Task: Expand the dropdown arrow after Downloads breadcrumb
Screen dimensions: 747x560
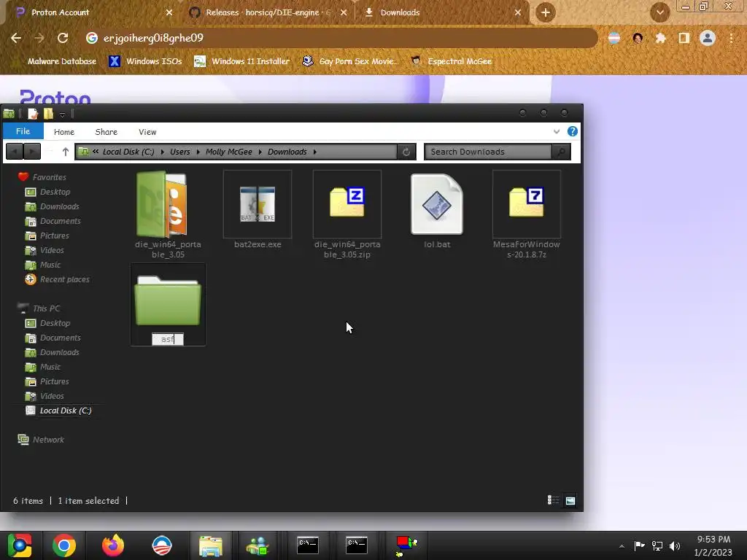Action: coord(315,152)
